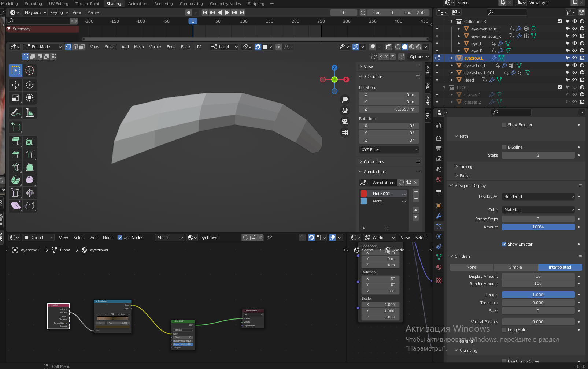
Task: Click the End frame 250 field
Action: click(x=414, y=12)
